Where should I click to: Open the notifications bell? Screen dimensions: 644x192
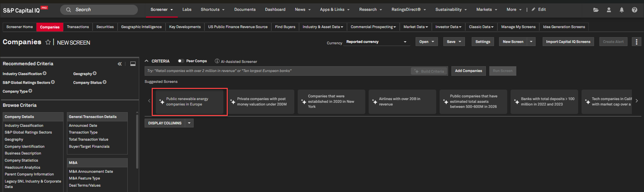coord(621,10)
